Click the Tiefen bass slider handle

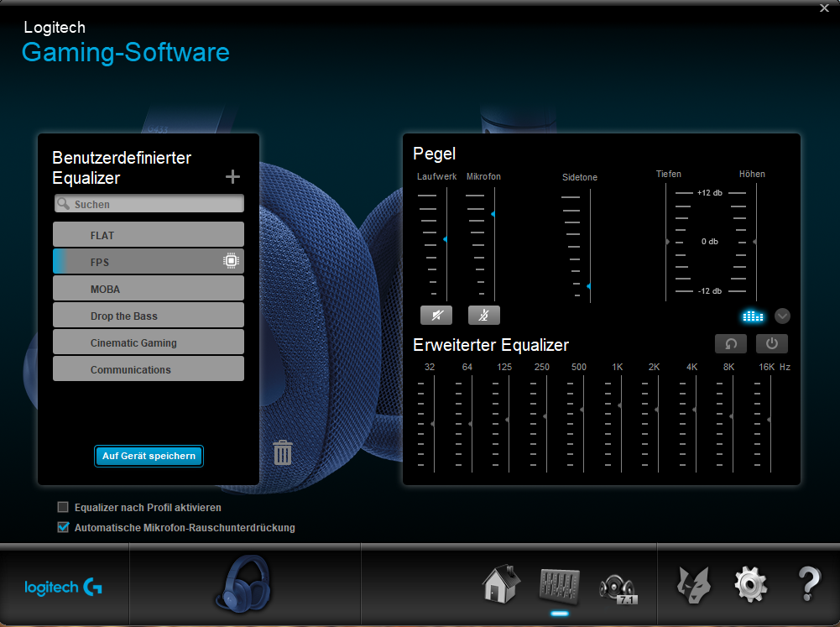(667, 242)
